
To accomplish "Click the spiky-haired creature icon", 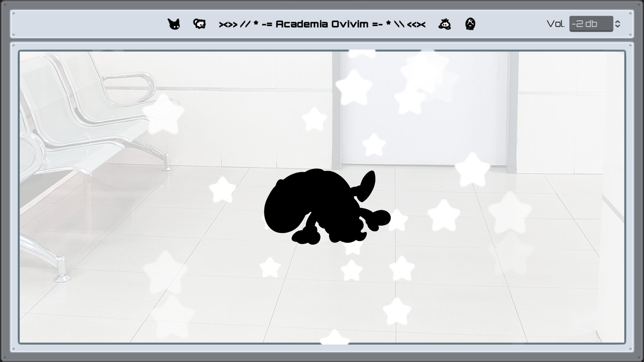I will [x=444, y=24].
